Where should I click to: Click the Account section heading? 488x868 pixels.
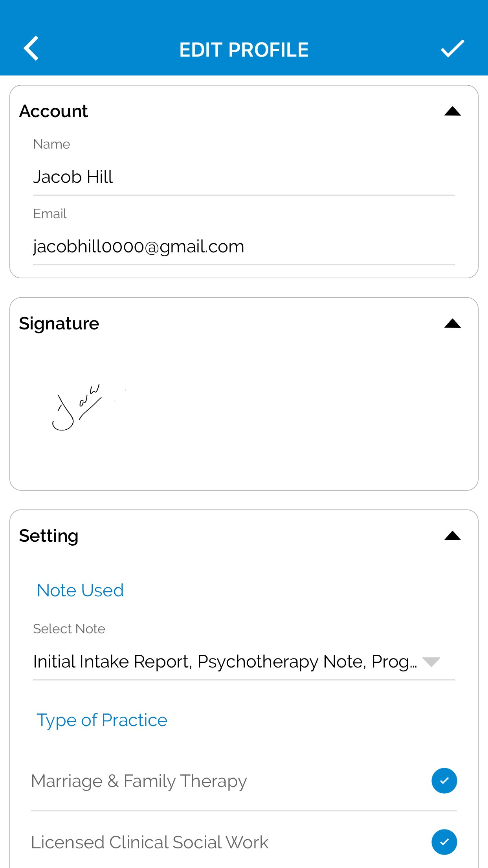[53, 111]
